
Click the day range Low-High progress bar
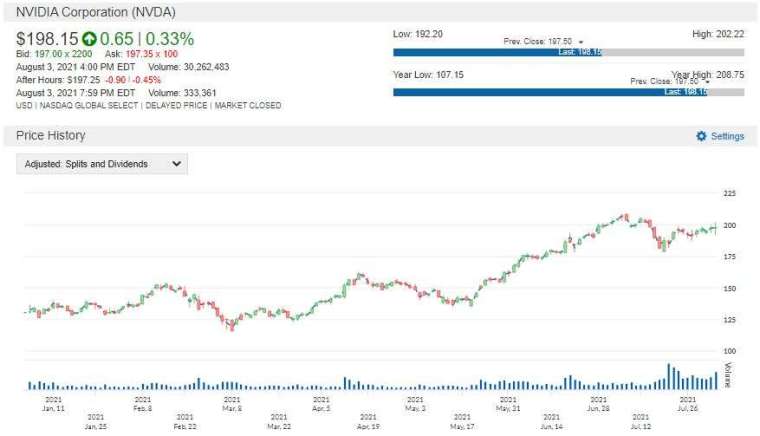pos(569,52)
